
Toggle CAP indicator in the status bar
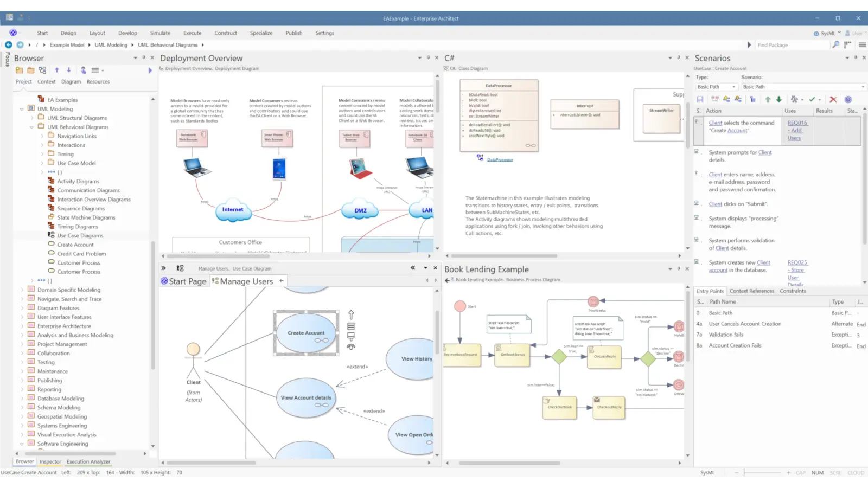click(801, 473)
